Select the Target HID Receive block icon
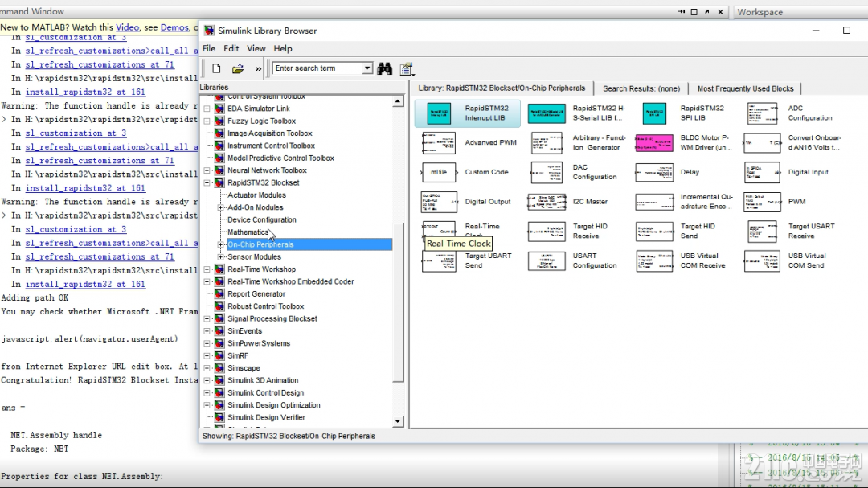The image size is (868, 488). tap(547, 232)
